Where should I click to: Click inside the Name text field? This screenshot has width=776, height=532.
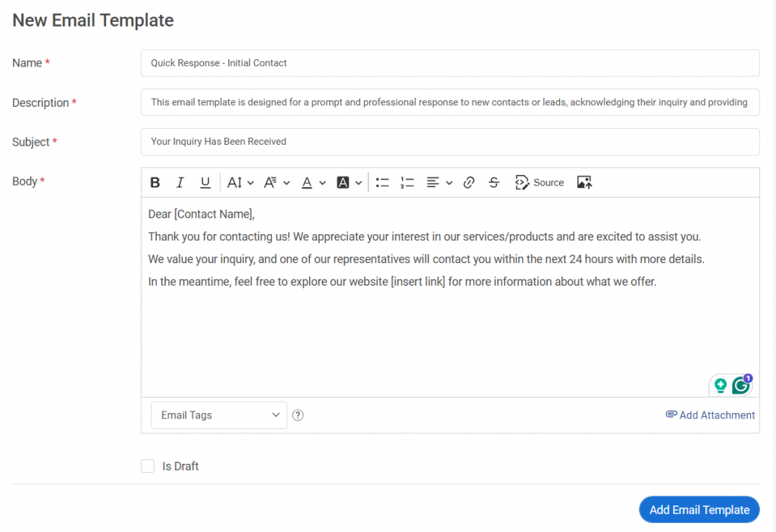(450, 63)
